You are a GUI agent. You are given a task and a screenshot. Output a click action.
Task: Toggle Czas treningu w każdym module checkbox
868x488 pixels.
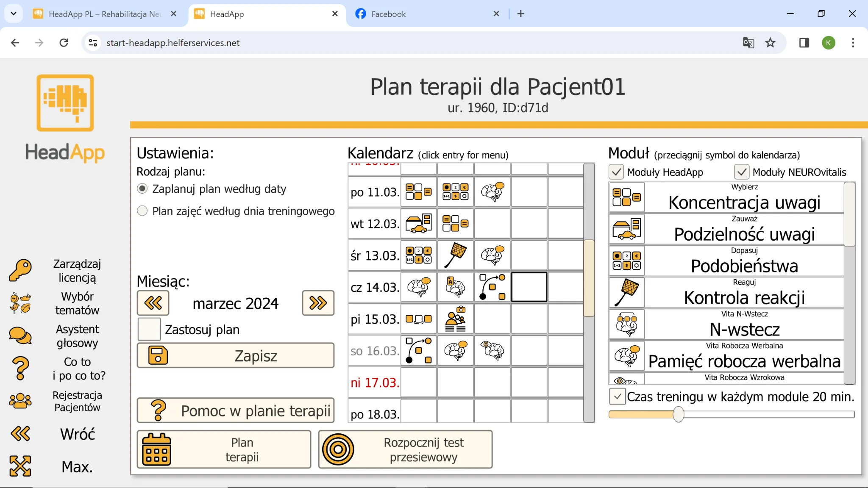tap(618, 396)
